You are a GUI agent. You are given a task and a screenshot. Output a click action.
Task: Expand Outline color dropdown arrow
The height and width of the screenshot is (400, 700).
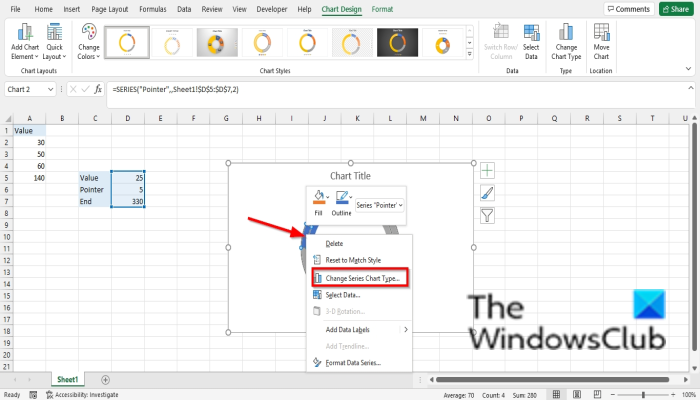pyautogui.click(x=351, y=197)
